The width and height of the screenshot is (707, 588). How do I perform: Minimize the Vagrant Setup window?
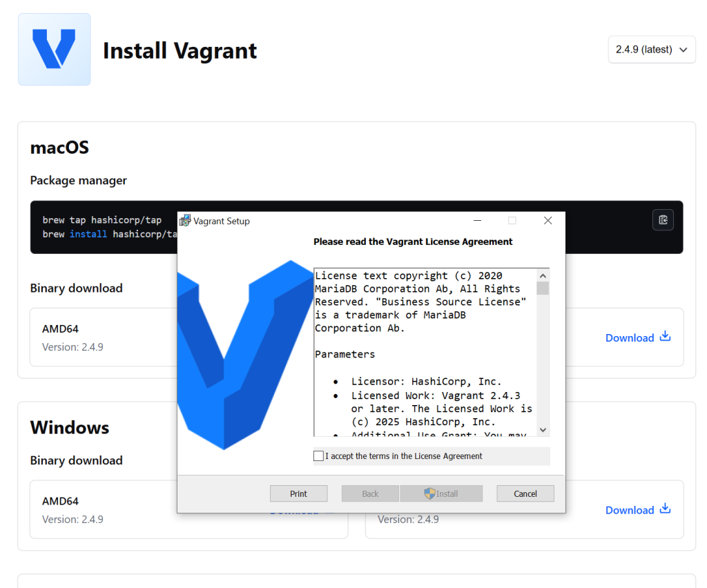point(477,221)
